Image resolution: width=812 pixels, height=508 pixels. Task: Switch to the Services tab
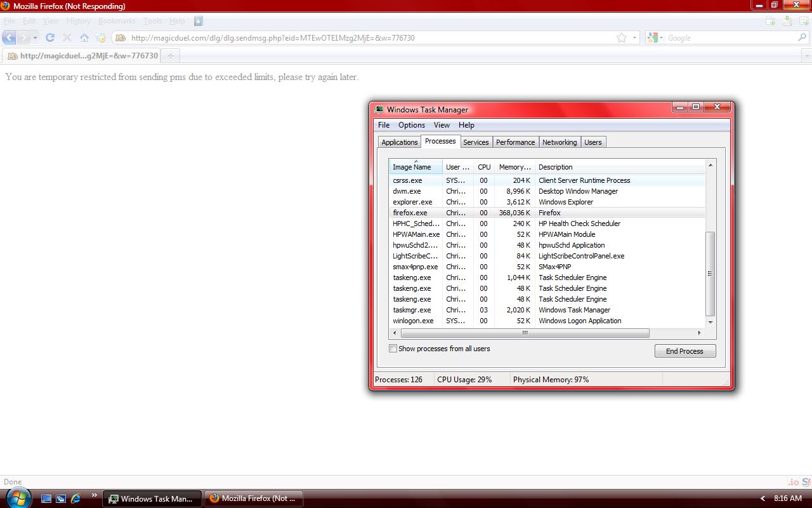coord(476,142)
